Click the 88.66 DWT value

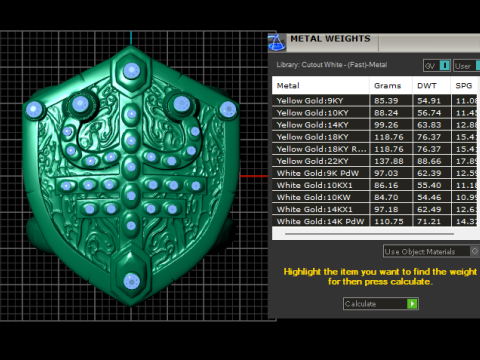(x=429, y=161)
